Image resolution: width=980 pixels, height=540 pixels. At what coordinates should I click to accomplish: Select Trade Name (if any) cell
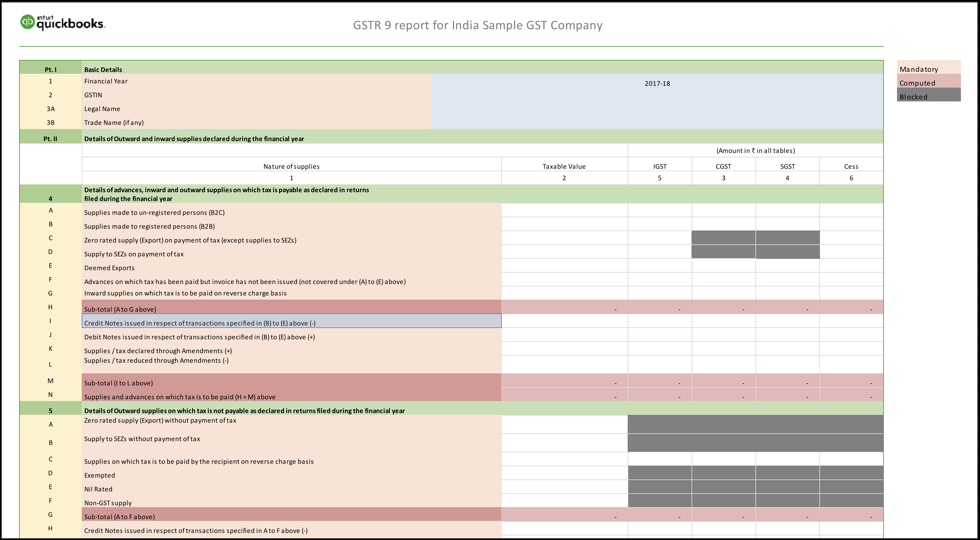[257, 122]
